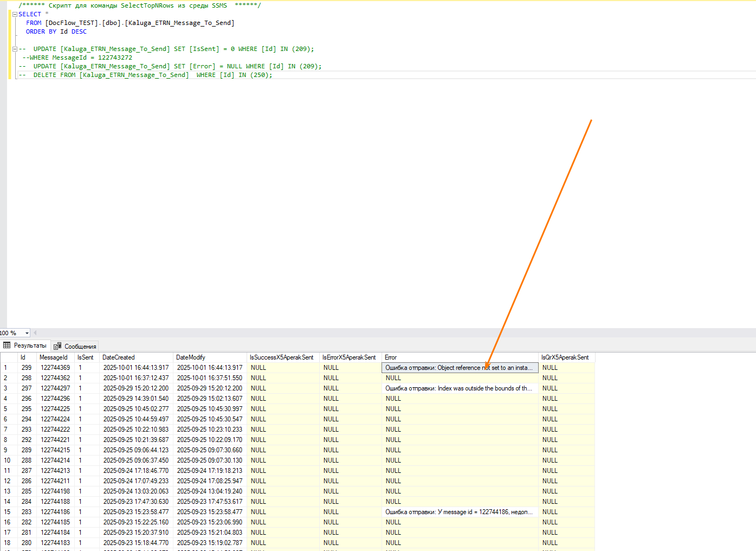This screenshot has height=551, width=756.
Task: Click the Index was outside the bounds error cell
Action: point(460,388)
